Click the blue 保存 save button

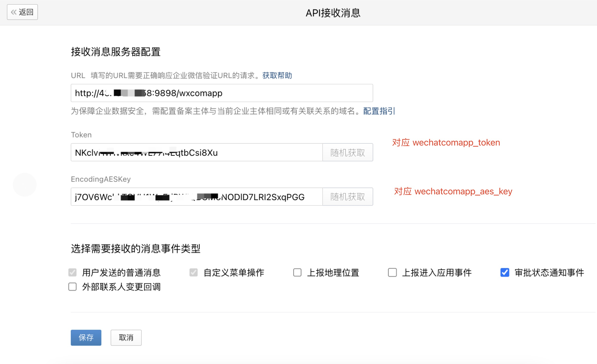[x=86, y=338]
